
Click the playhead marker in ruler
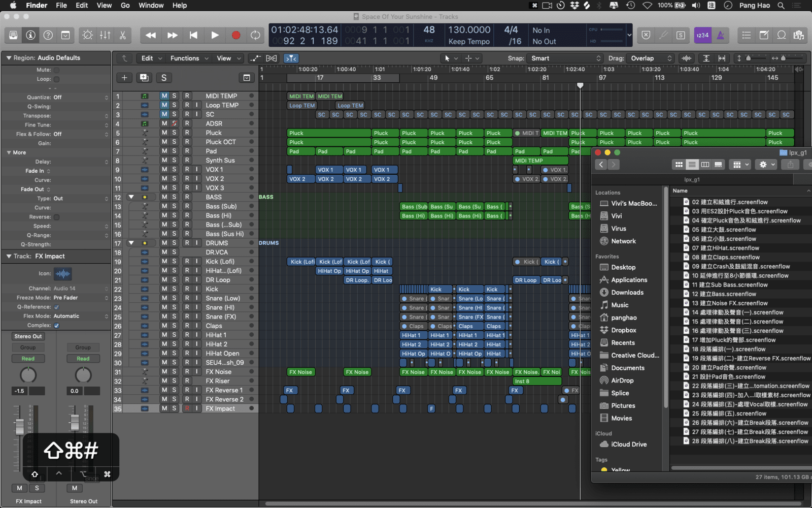pyautogui.click(x=580, y=85)
